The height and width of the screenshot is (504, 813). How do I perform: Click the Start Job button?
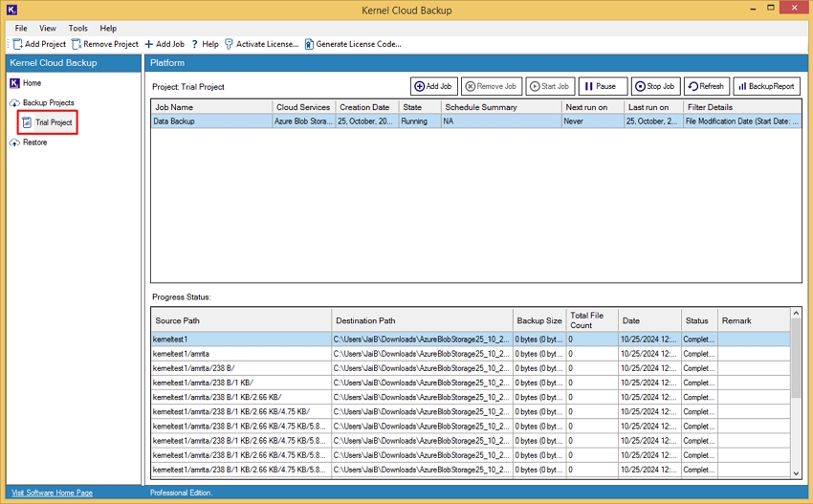point(550,86)
